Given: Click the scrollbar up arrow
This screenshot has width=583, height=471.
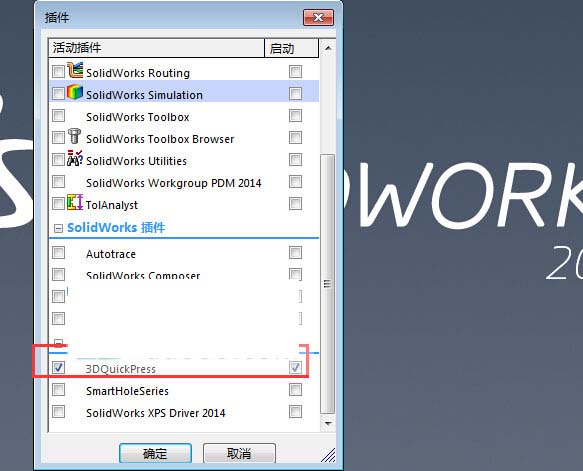Looking at the screenshot, I should [x=328, y=48].
